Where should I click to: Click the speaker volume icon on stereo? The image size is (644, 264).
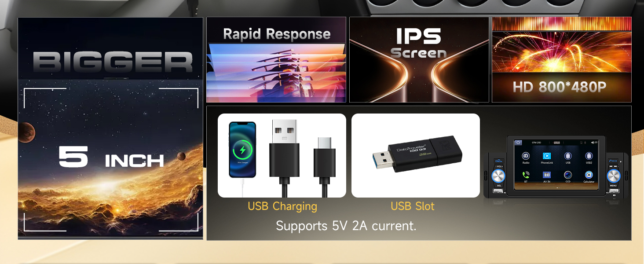pos(593,143)
